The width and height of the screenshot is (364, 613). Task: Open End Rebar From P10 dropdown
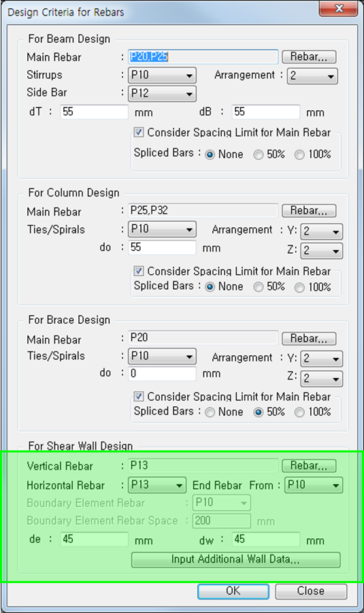tap(314, 485)
